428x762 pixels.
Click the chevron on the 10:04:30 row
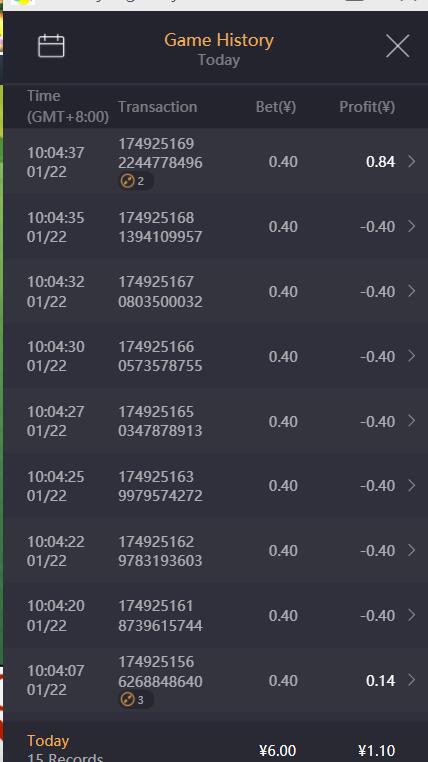(x=411, y=356)
